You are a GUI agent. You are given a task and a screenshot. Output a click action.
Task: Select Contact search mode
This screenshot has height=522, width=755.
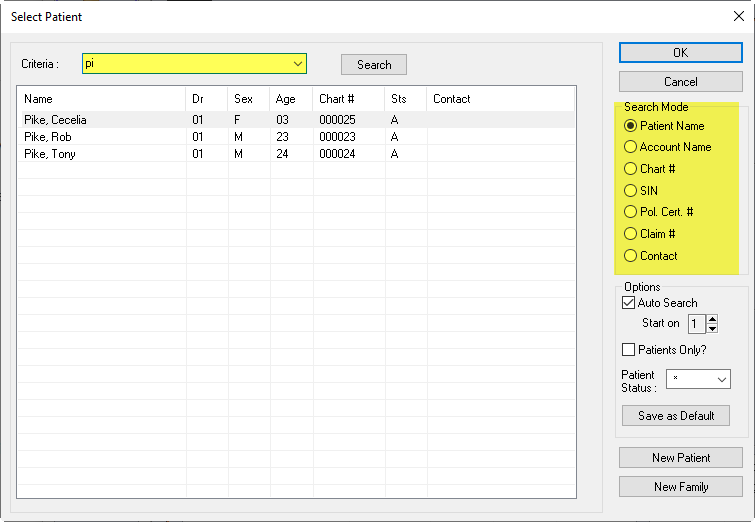(630, 256)
